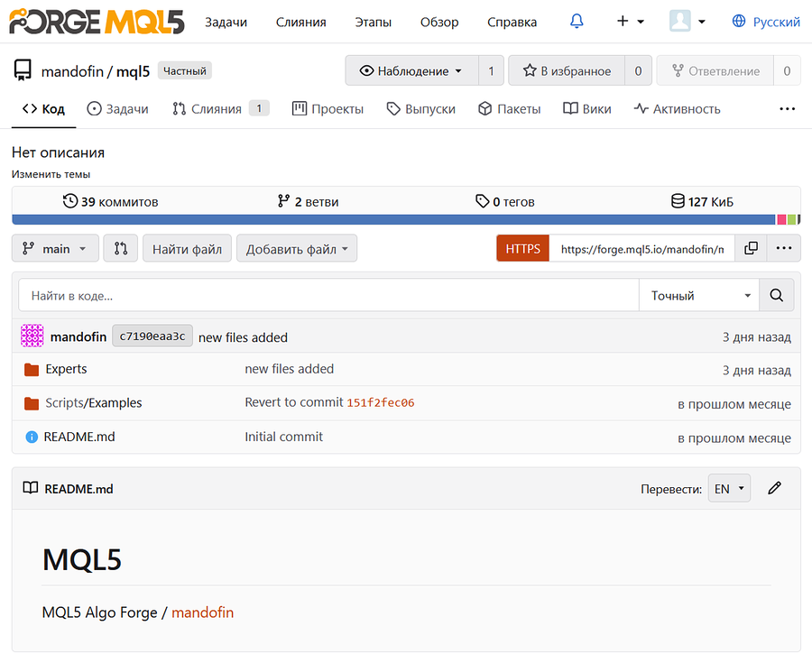The width and height of the screenshot is (812, 663).
Task: Switch language via the Русский link
Action: [776, 22]
